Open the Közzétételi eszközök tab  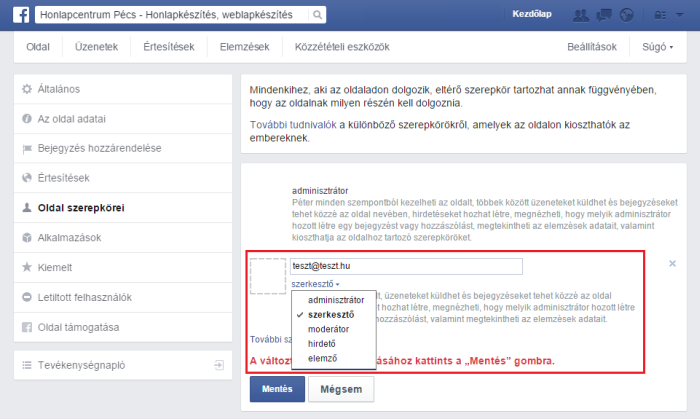tap(342, 47)
